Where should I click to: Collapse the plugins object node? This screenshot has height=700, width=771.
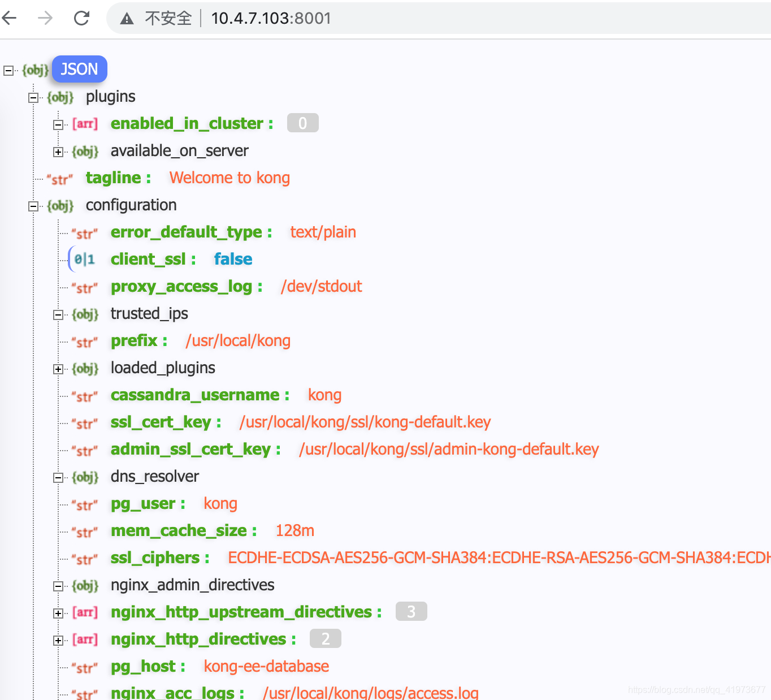click(x=33, y=98)
